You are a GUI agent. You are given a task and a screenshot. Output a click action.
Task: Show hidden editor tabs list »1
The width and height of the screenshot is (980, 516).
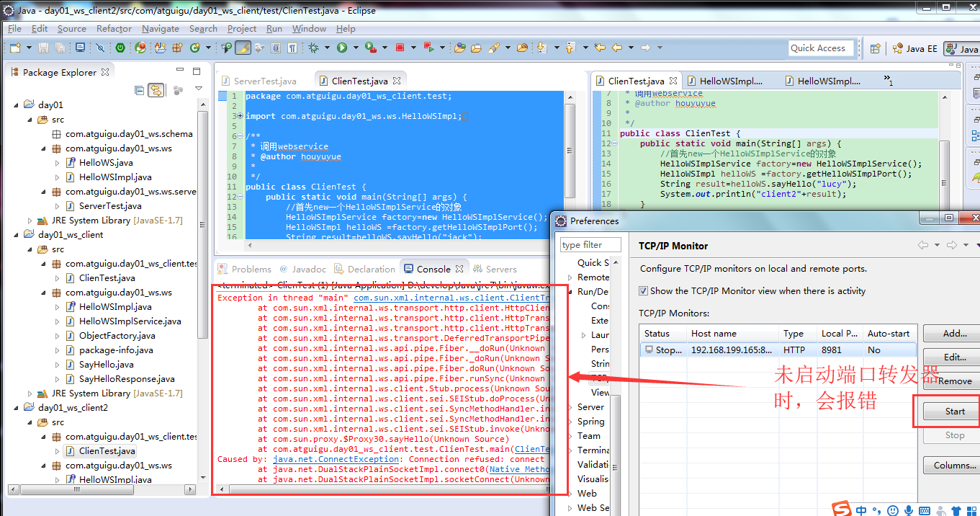pos(888,80)
